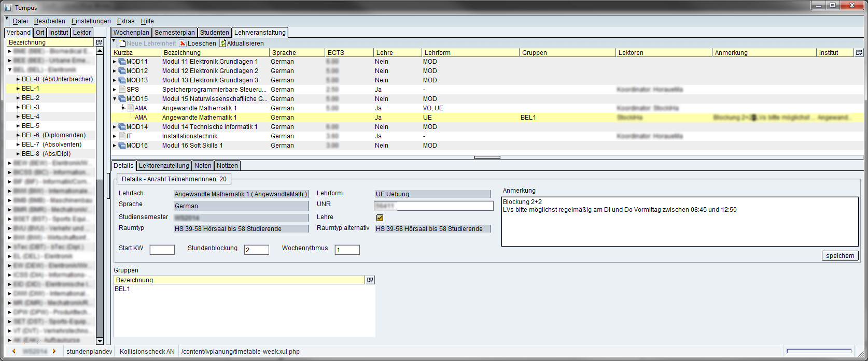The image size is (868, 361).
Task: Go to previous semester using left arrow
Action: 14,351
